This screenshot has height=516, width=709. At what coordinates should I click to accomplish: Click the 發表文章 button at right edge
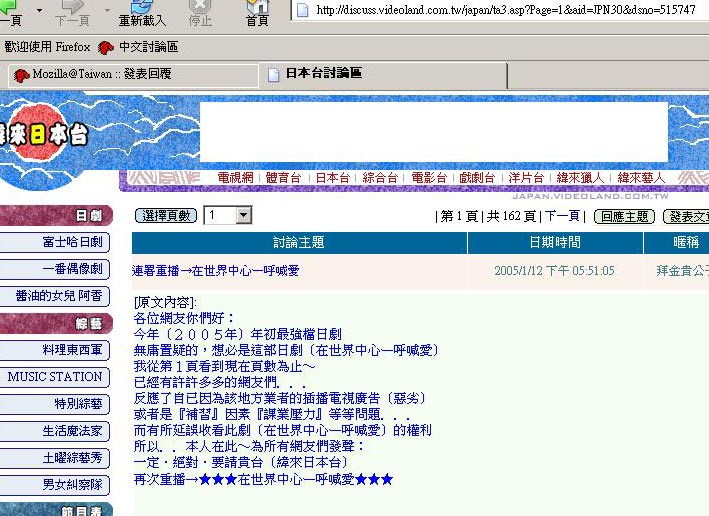686,216
